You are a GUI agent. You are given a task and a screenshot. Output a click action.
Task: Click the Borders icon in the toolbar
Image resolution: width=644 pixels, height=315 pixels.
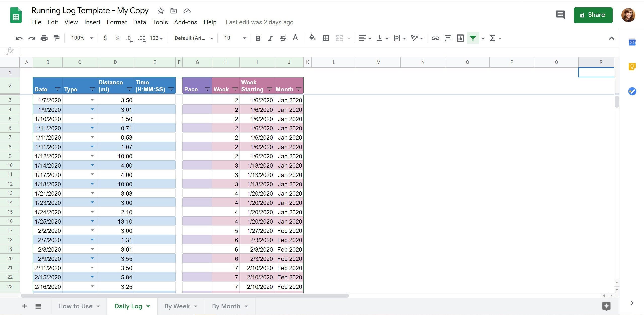click(325, 38)
